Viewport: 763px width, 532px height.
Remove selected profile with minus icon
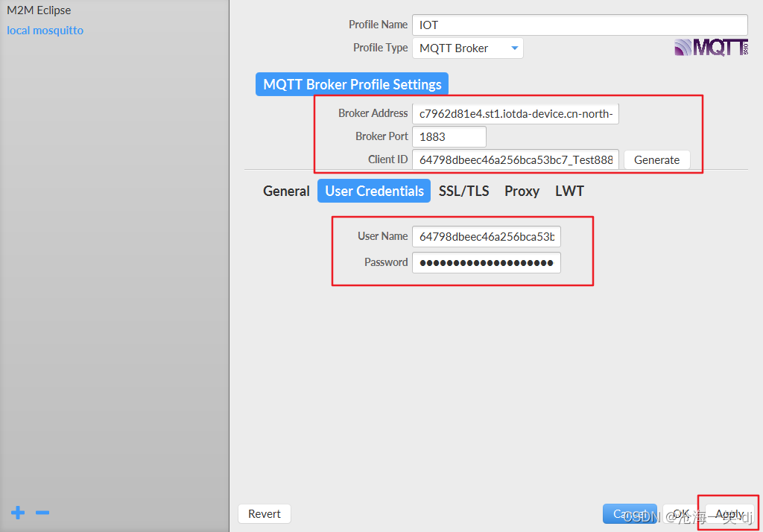(x=42, y=513)
